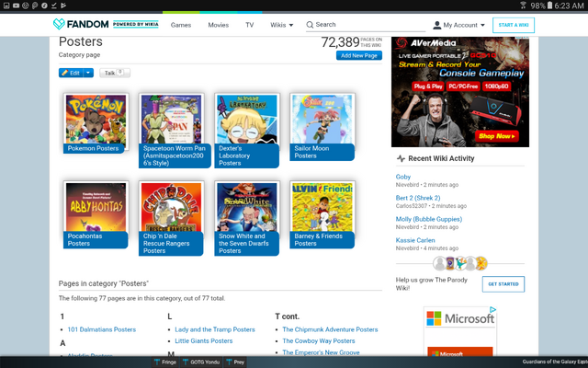
Task: Click the My Account user silhouette icon
Action: [x=437, y=25]
